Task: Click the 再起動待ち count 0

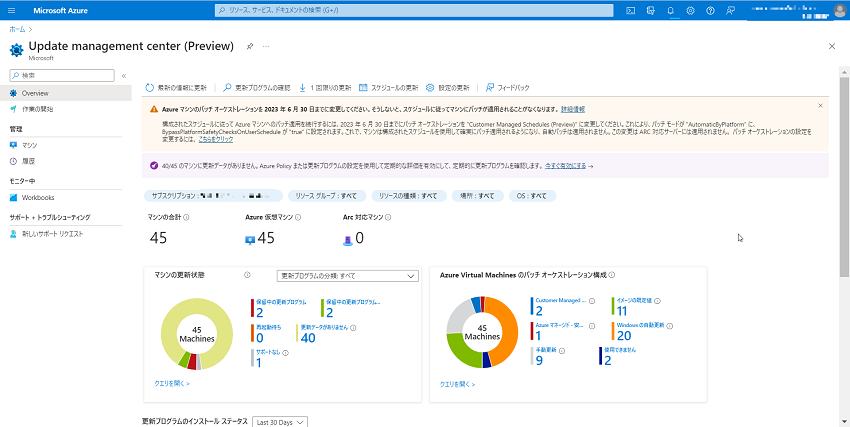Action: coord(260,338)
